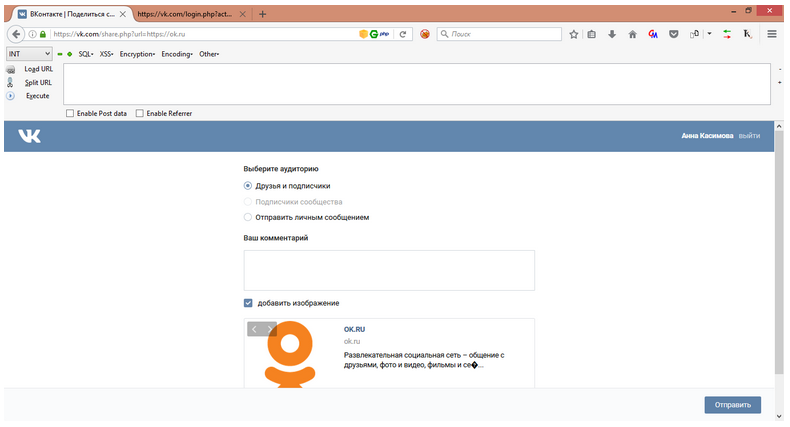
Task: Uncheck добавить изображение checkbox
Action: coord(248,303)
